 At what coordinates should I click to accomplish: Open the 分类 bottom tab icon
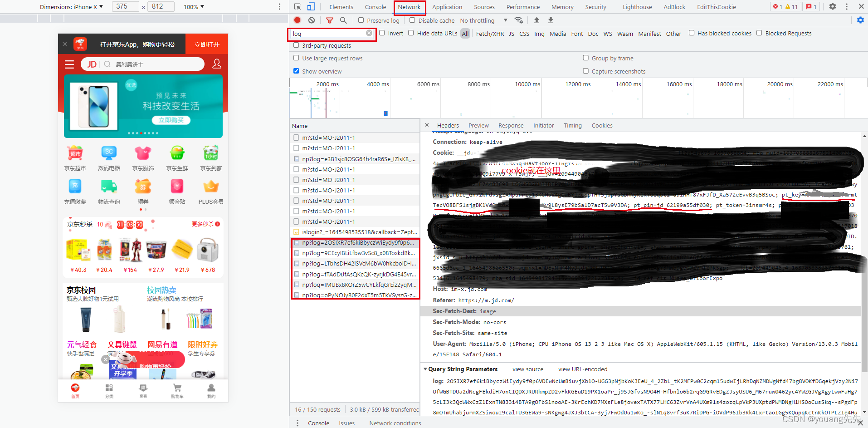109,388
